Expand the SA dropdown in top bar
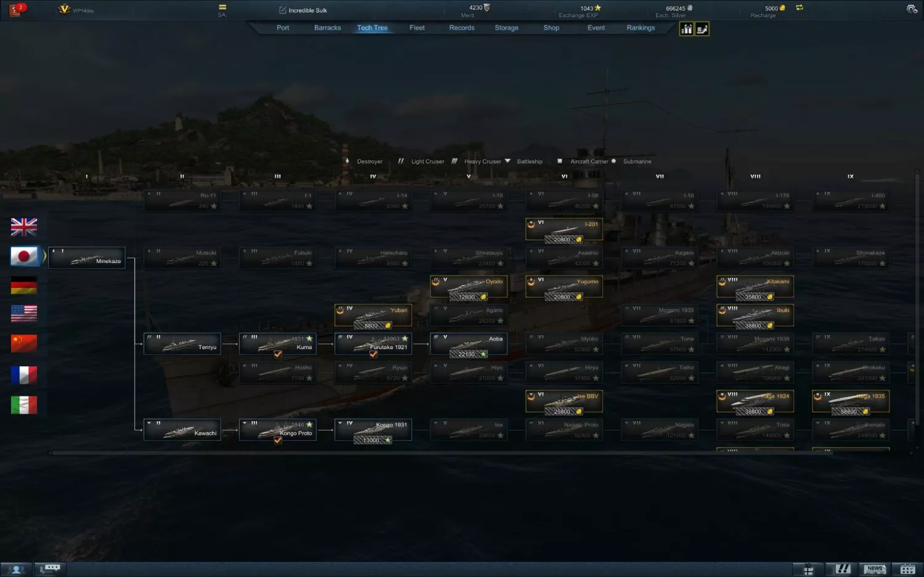Screen dimensions: 924x577 coord(222,8)
